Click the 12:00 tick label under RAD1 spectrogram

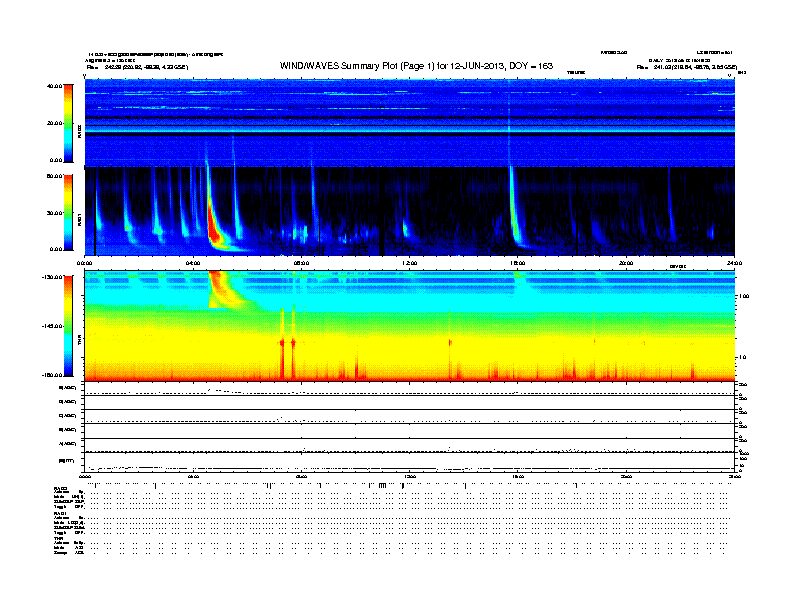tap(410, 263)
